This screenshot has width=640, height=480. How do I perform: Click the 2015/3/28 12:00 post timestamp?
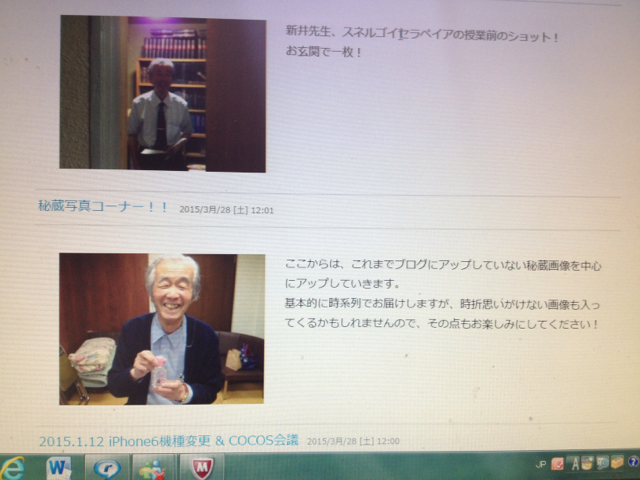(353, 441)
